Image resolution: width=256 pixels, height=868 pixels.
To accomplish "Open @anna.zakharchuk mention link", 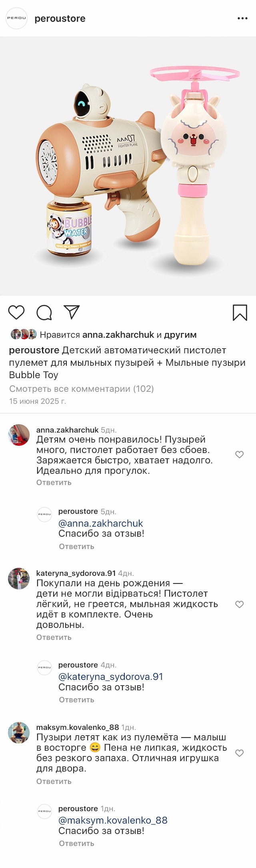I will point(100,523).
